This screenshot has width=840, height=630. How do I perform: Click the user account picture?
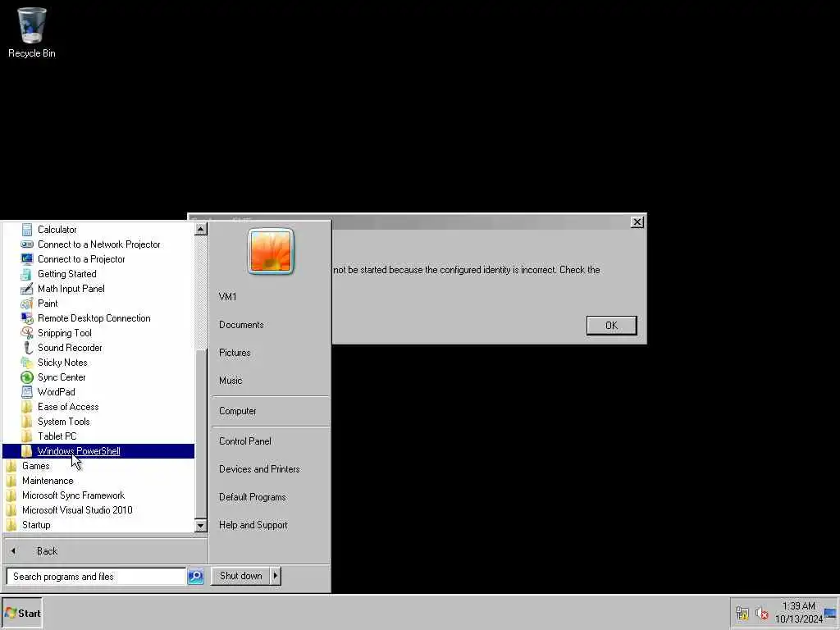(x=271, y=251)
